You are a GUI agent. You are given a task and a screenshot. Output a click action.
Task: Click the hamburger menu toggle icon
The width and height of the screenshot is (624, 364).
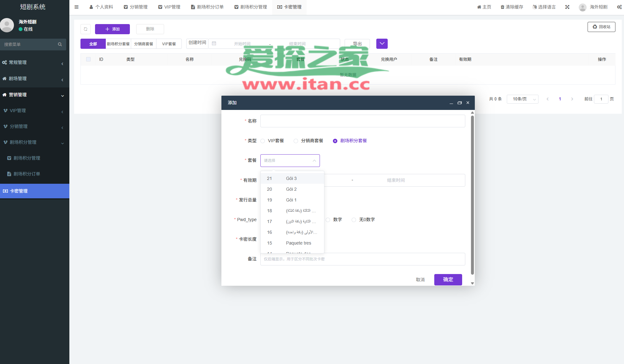[76, 7]
